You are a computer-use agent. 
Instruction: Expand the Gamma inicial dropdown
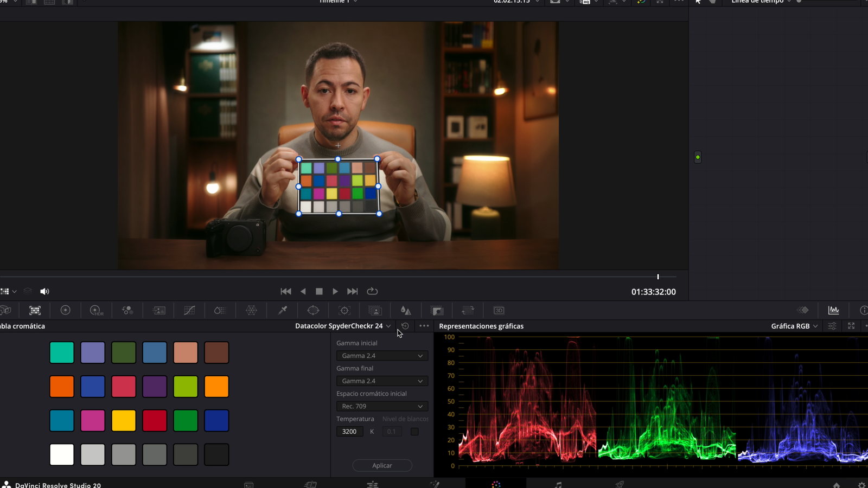[382, 356]
